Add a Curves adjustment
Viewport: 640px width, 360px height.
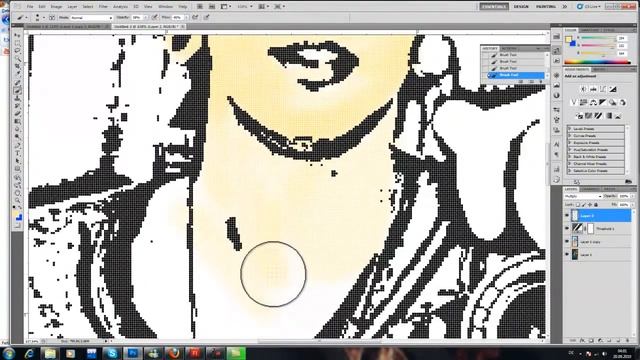(603, 89)
